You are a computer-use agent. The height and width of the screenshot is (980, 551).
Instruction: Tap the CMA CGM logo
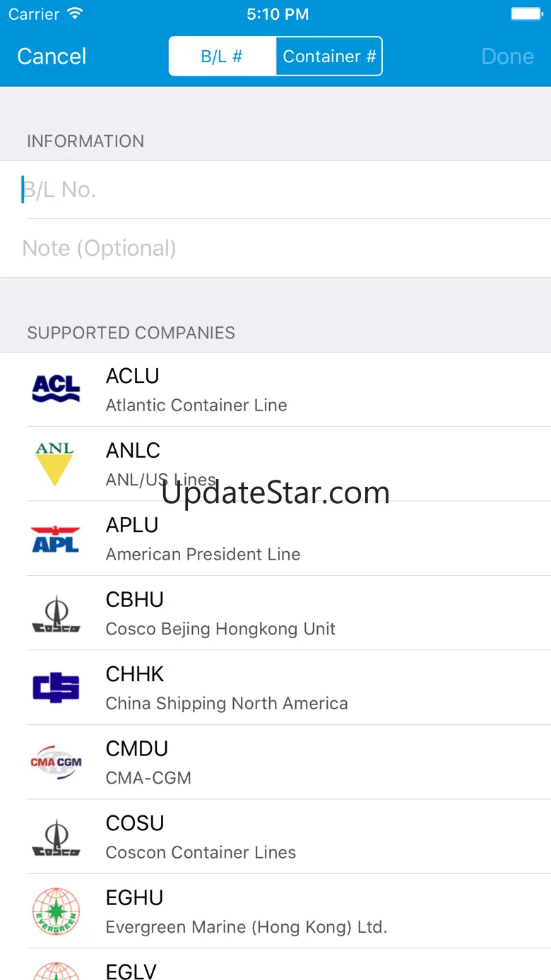[x=56, y=762]
